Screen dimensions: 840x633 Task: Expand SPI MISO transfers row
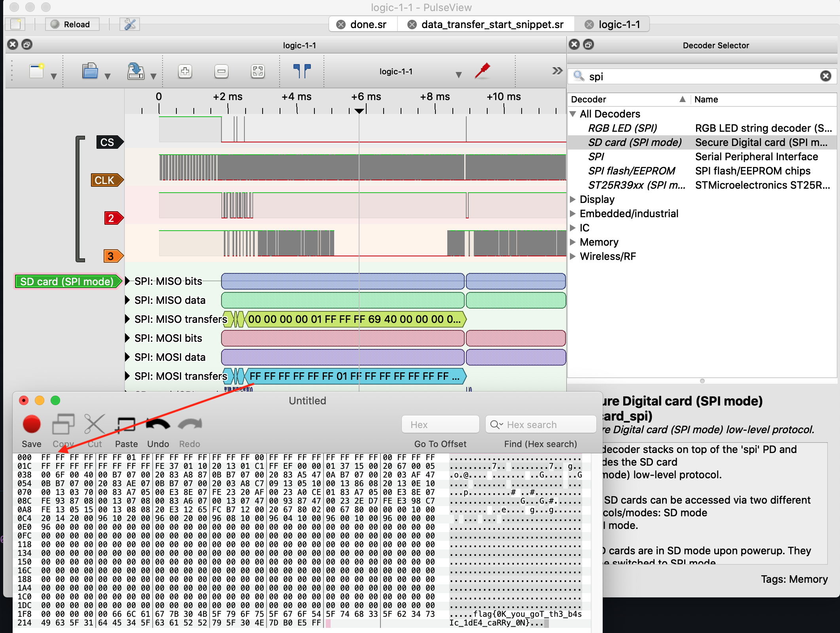pyautogui.click(x=128, y=319)
